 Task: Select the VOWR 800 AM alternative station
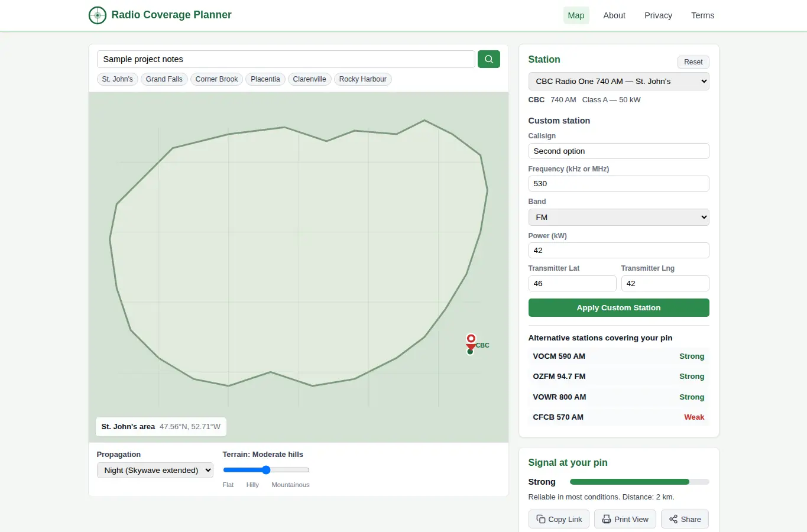click(618, 397)
